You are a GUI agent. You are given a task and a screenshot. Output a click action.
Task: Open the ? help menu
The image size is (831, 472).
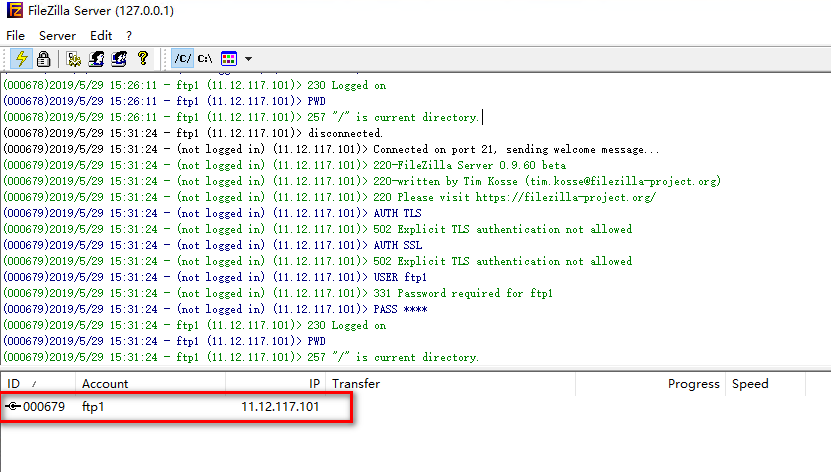pos(129,35)
